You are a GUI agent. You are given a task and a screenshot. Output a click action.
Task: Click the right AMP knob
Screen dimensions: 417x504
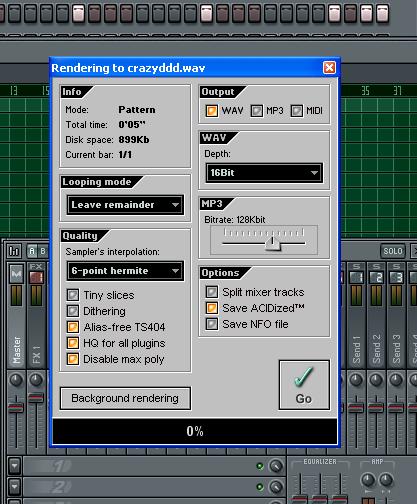[386, 480]
